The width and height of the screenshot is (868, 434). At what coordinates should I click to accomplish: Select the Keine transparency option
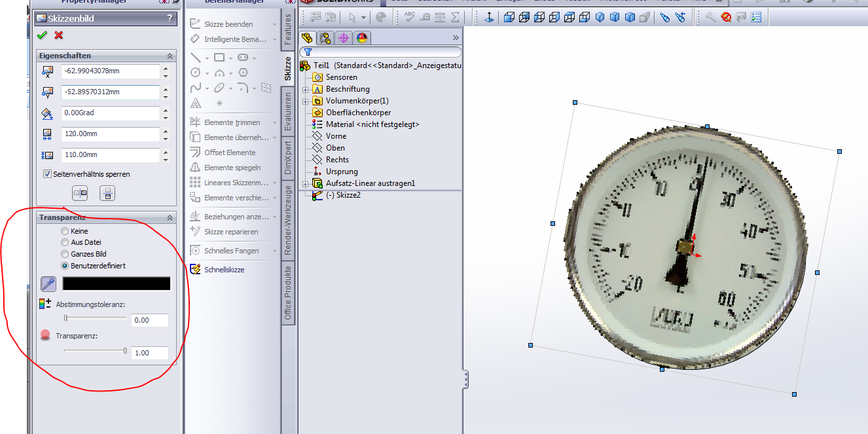pos(64,231)
